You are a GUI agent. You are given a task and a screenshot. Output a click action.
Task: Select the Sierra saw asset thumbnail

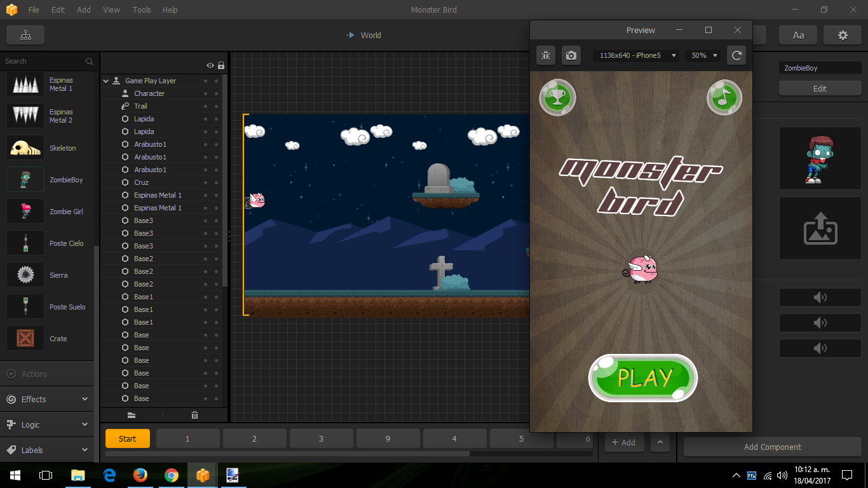25,274
